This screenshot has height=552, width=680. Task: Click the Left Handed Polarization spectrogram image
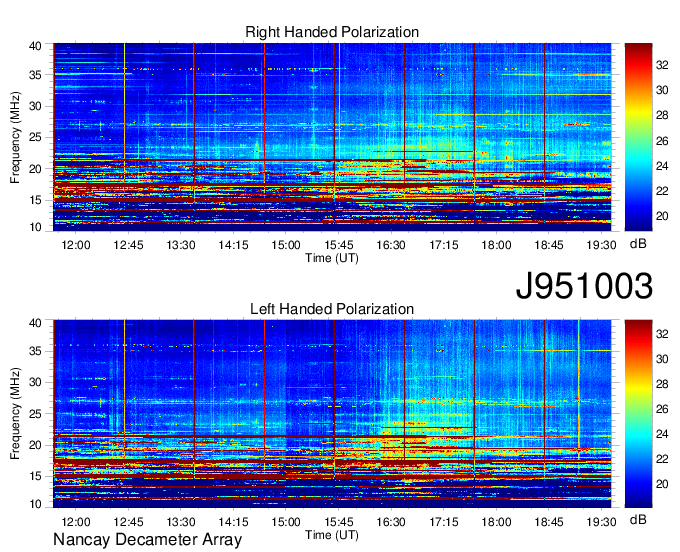(332, 414)
